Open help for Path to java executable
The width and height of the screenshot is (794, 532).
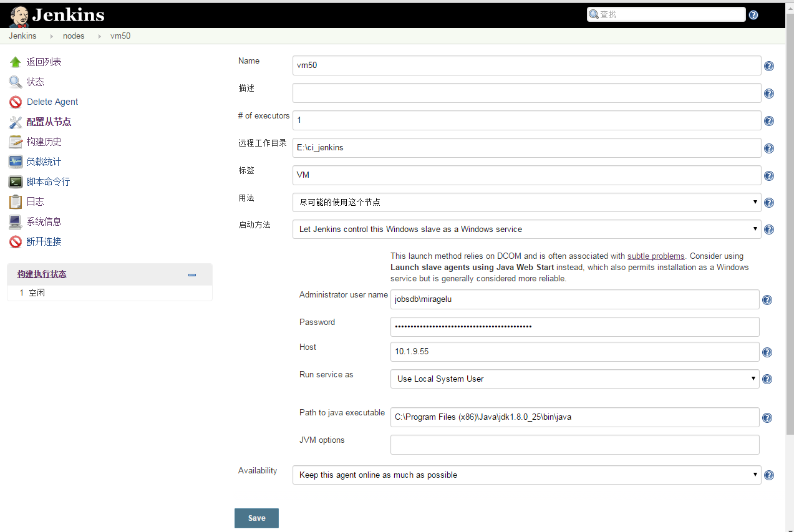(x=767, y=418)
